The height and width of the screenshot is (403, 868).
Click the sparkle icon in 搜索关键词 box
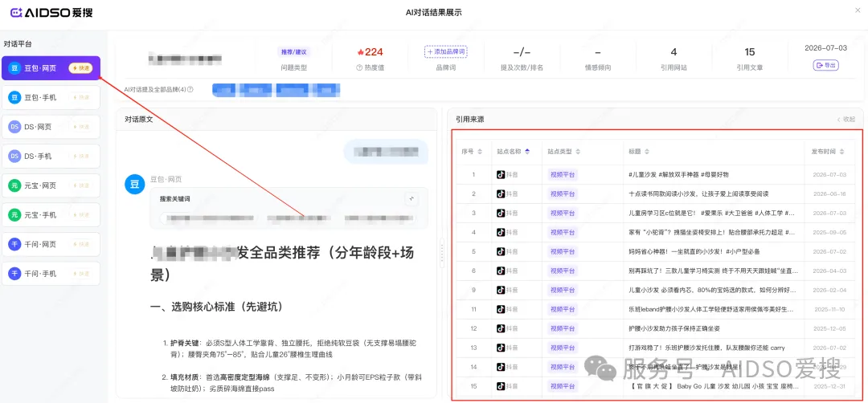411,199
